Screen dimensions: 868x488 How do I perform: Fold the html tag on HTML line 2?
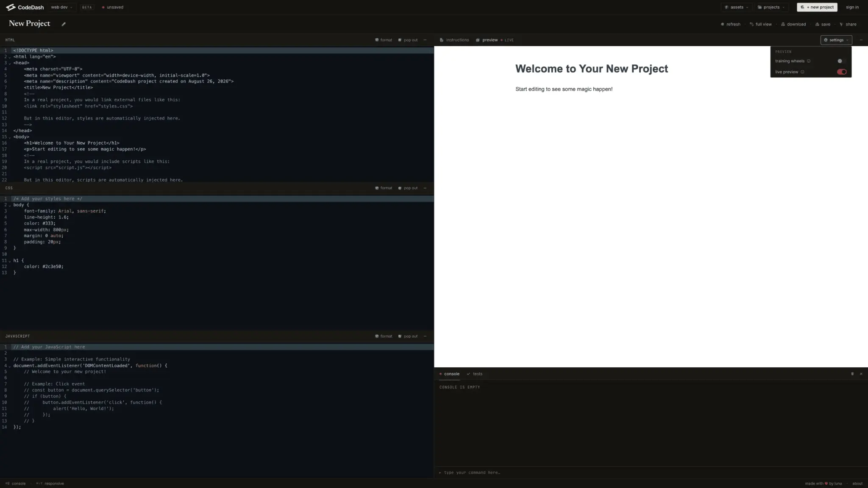tap(10, 57)
